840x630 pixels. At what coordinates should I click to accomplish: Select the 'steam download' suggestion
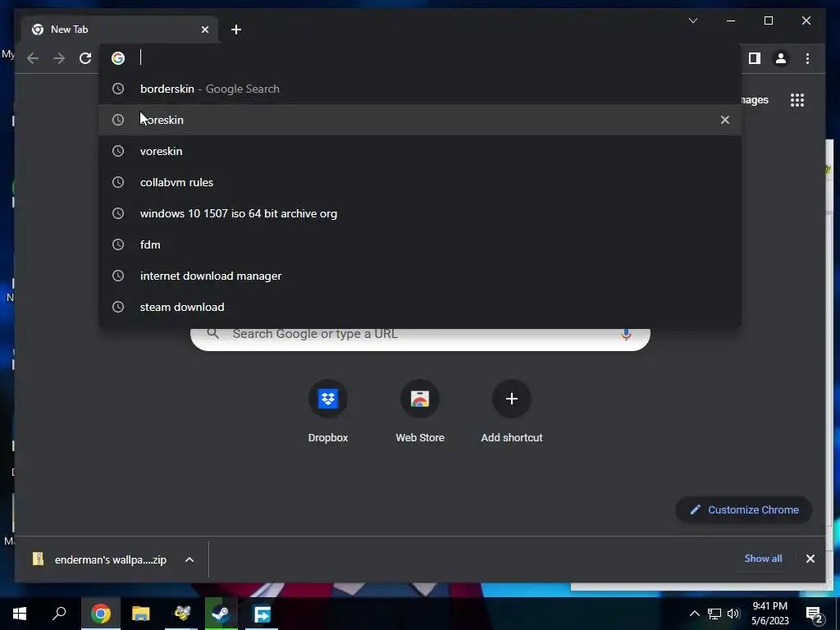420,307
